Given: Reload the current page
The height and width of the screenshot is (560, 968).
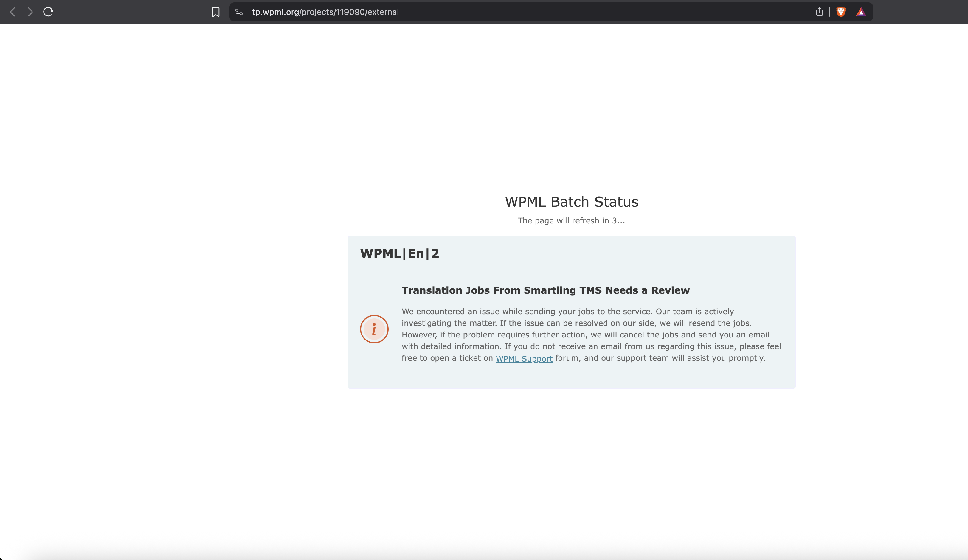Looking at the screenshot, I should coord(48,12).
